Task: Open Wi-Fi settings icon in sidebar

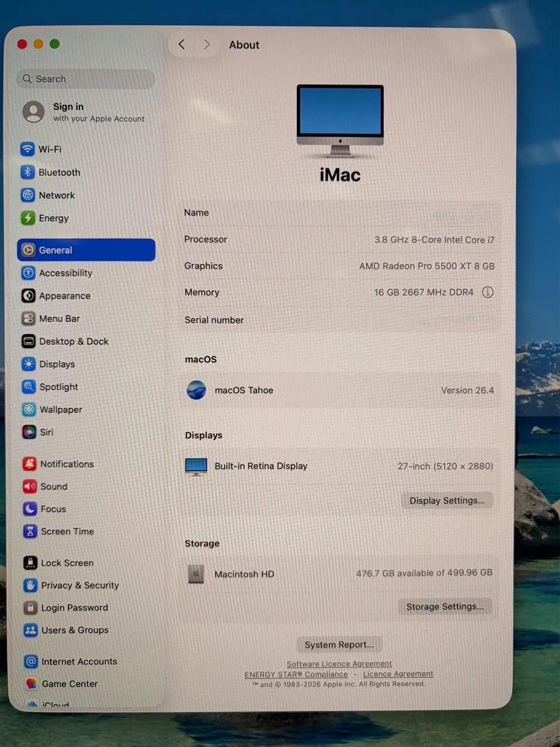Action: (27, 149)
